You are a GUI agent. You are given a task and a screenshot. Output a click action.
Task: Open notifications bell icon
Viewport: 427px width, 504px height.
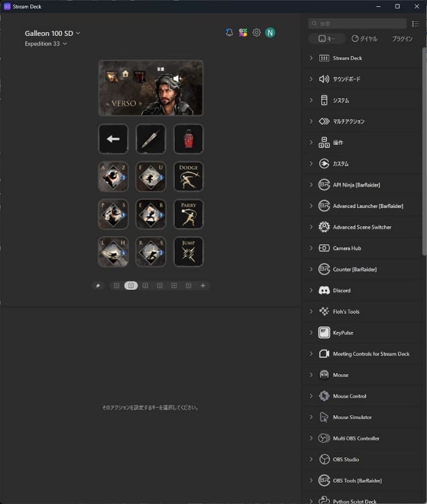pos(229,33)
